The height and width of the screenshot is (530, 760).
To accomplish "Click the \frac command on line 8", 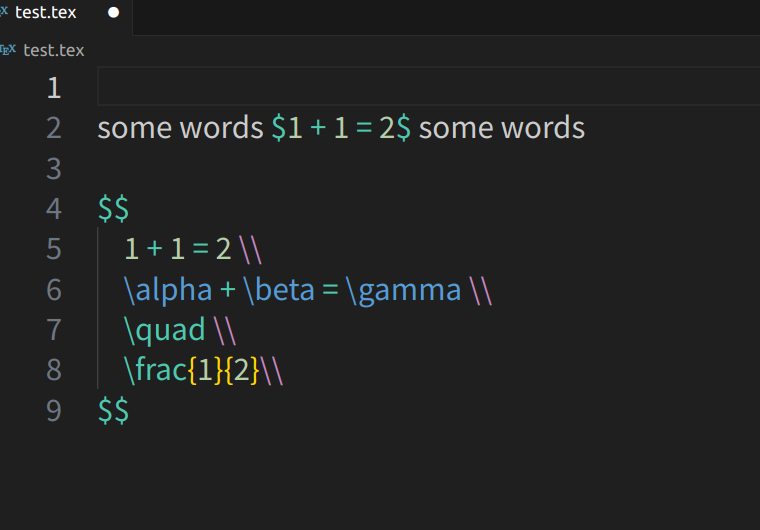I will tap(156, 370).
